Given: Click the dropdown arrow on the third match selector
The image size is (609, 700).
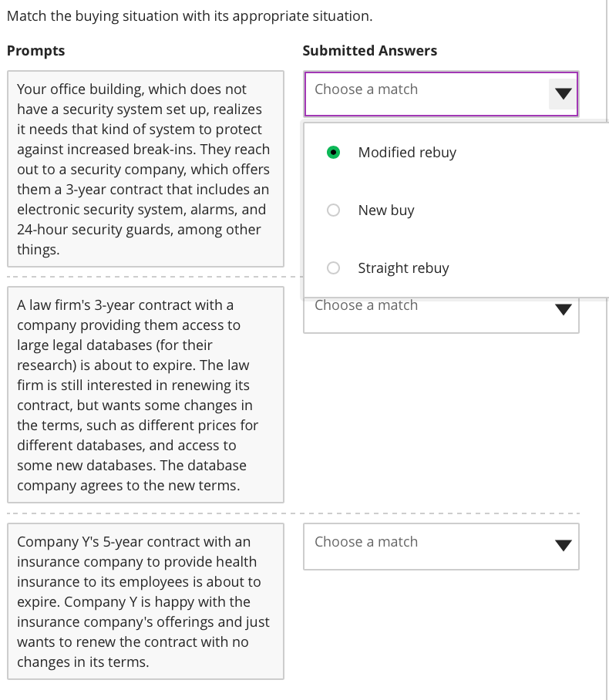Looking at the screenshot, I should (564, 547).
